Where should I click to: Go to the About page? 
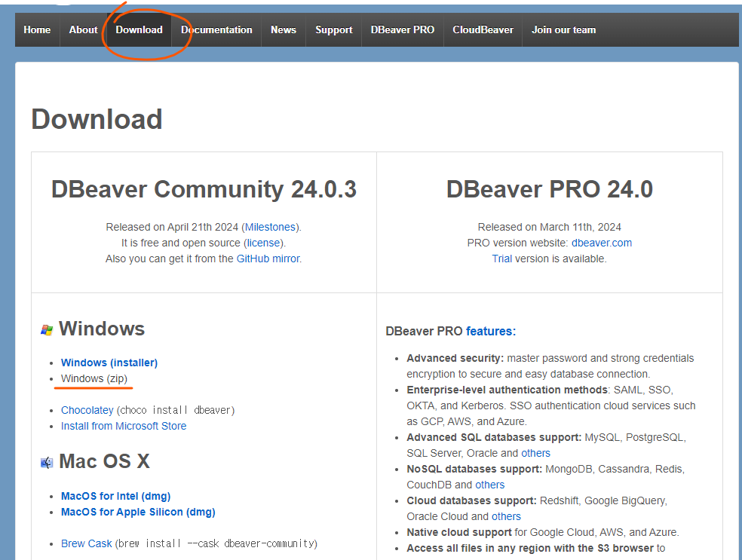83,30
